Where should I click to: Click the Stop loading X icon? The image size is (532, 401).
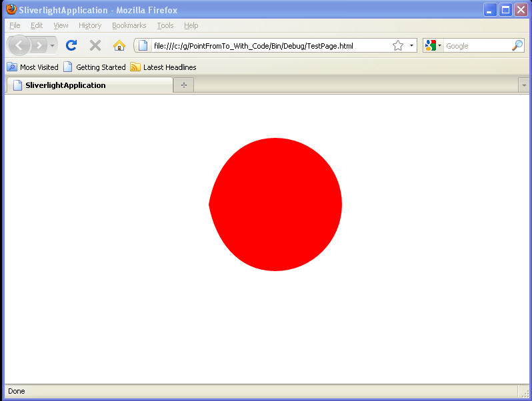pyautogui.click(x=95, y=45)
